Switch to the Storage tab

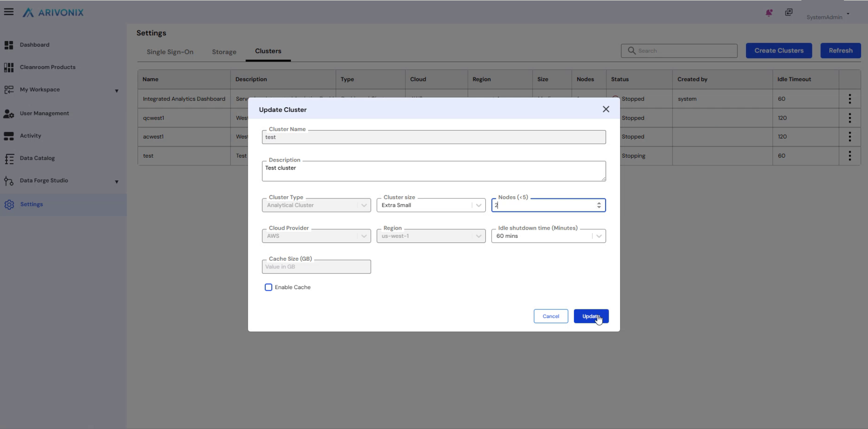224,52
